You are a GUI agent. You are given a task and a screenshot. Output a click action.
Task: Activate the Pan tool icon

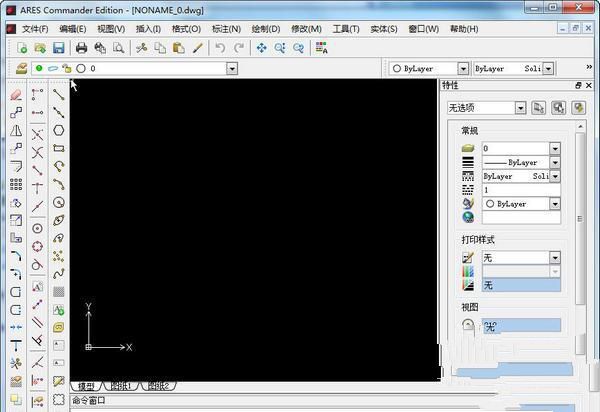coord(262,48)
